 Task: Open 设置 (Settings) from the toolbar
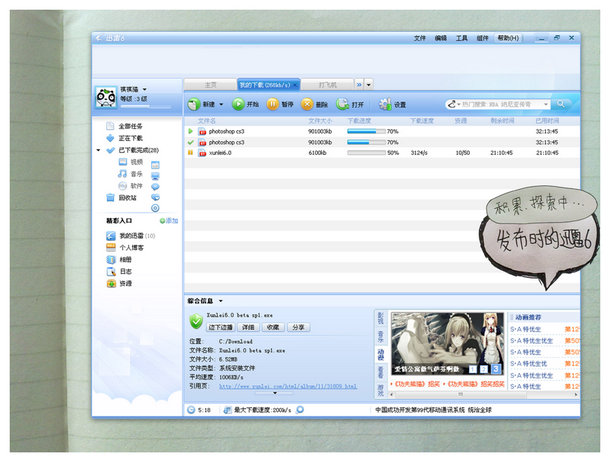[385, 104]
